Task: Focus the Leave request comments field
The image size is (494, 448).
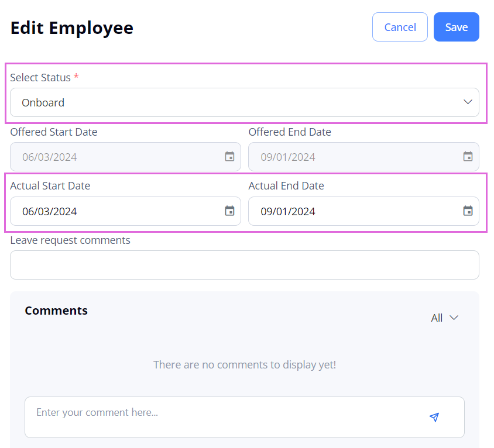Action: click(x=245, y=265)
